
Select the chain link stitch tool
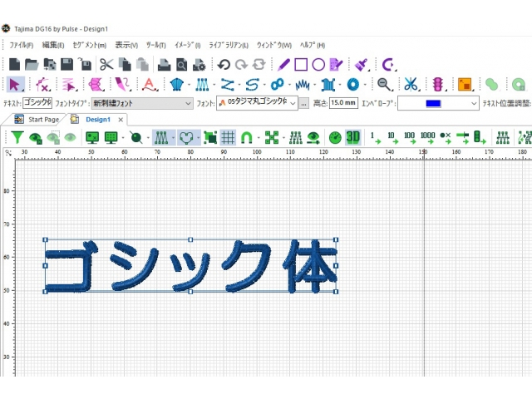click(x=277, y=85)
